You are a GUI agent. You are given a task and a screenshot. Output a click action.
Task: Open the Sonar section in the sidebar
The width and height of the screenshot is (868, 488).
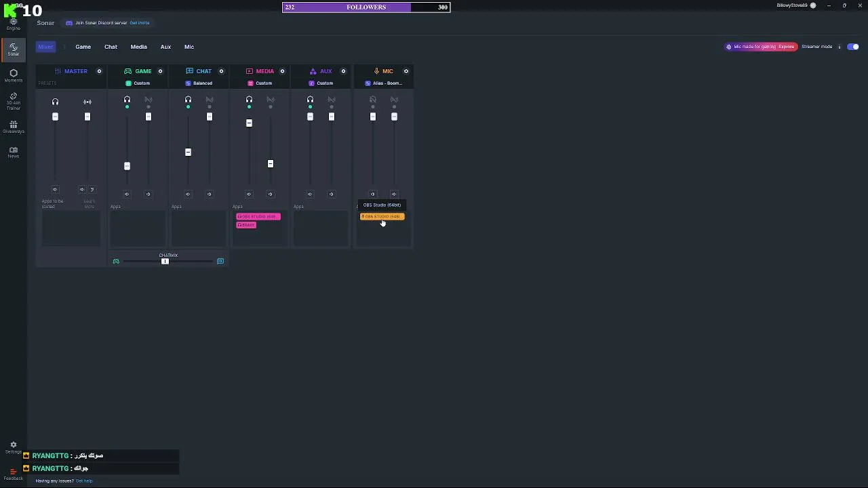click(x=13, y=49)
